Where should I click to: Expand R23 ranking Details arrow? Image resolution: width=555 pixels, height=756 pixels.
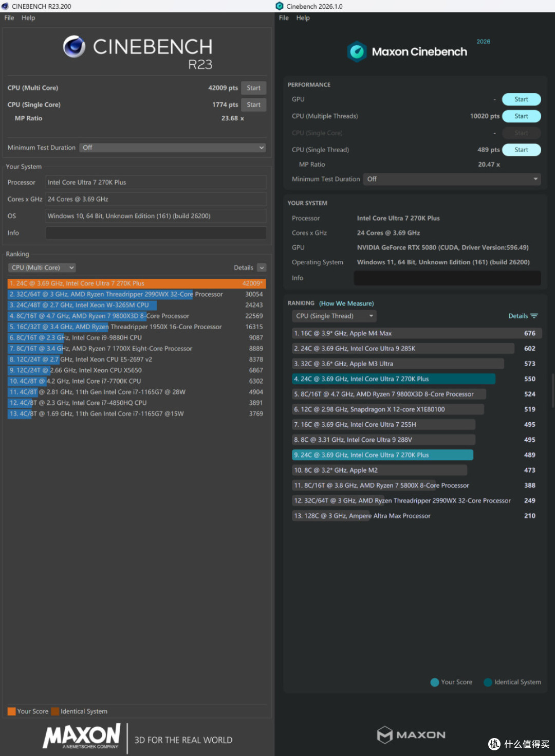click(x=262, y=267)
